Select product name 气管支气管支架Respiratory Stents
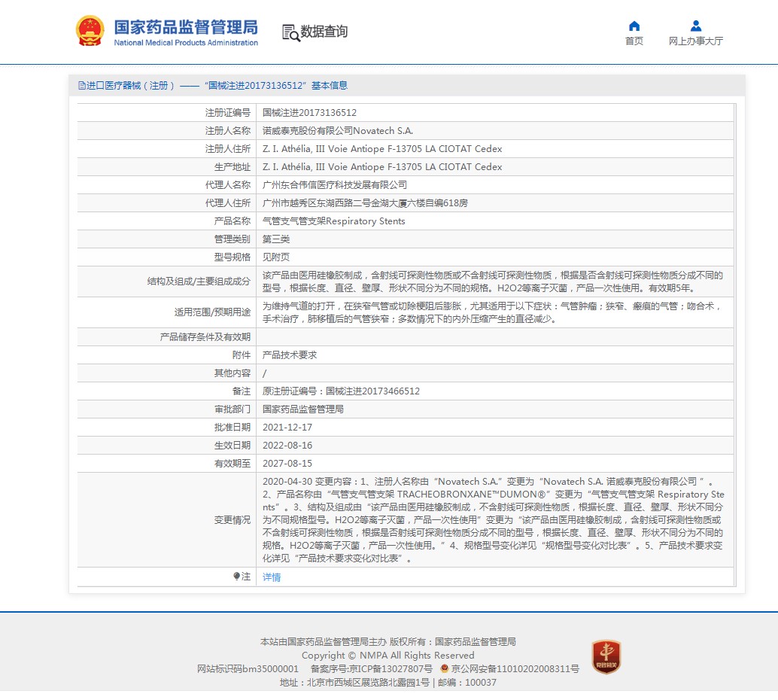Viewport: 778px width, 700px height. [x=333, y=221]
